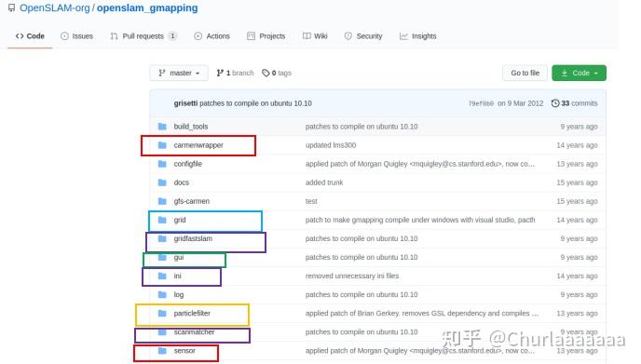Image resolution: width=641 pixels, height=364 pixels.
Task: Click the sensor folder icon
Action: click(x=162, y=351)
